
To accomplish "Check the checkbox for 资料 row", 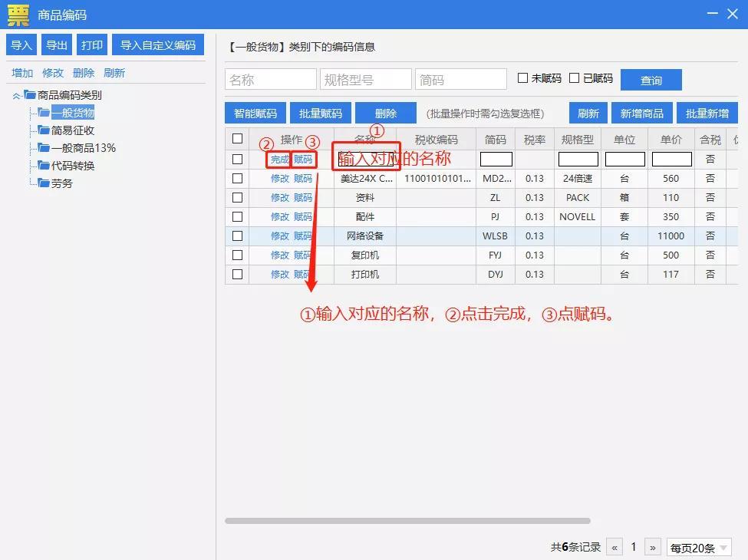I will [x=237, y=197].
